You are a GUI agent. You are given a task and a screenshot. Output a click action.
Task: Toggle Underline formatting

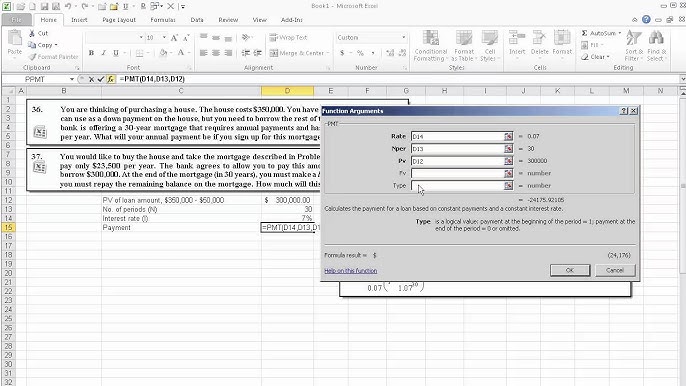coord(116,53)
